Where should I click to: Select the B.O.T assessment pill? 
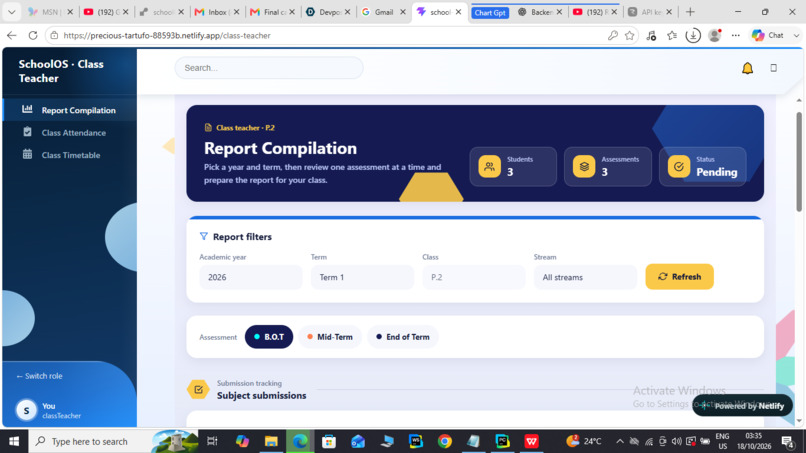[x=269, y=337]
